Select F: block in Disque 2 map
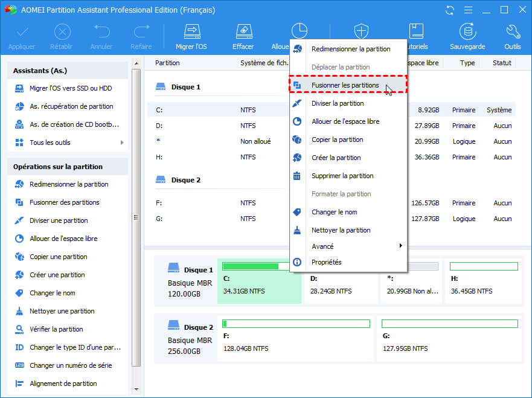 [x=295, y=338]
